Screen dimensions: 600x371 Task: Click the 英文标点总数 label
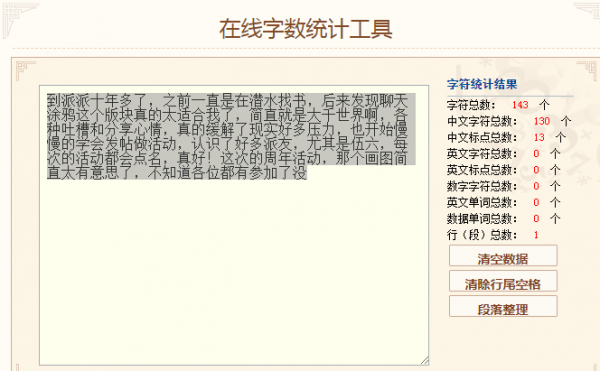(482, 170)
